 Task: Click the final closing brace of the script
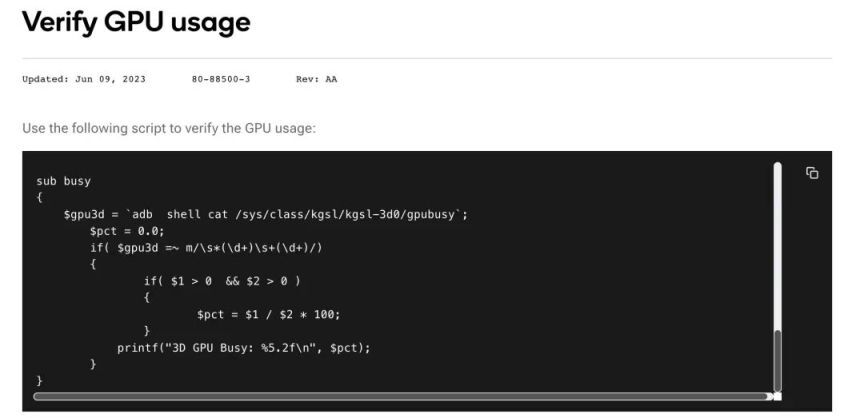[x=39, y=381]
